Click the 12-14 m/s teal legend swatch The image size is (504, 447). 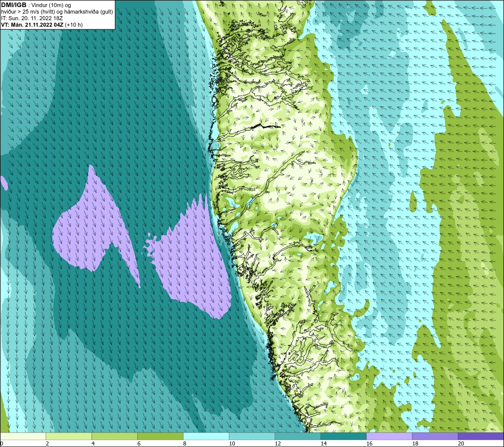[x=298, y=436]
